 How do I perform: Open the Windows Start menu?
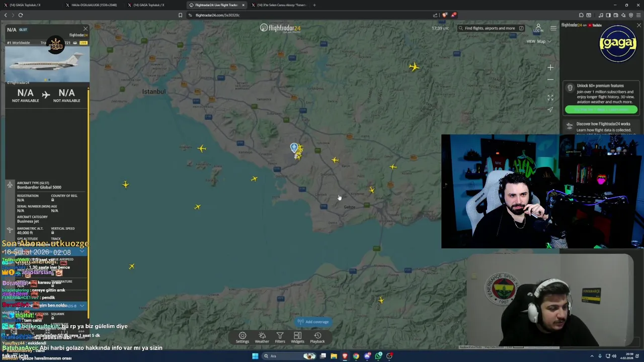(x=255, y=356)
